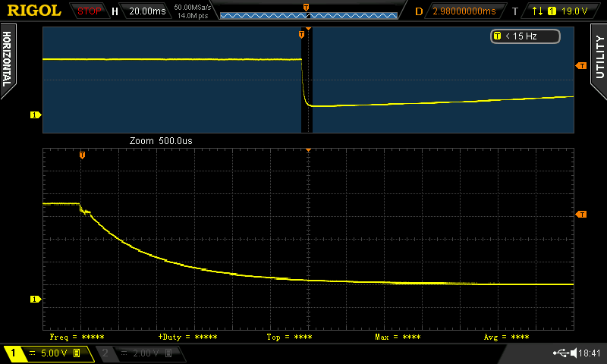Image resolution: width=607 pixels, height=364 pixels.
Task: Select the 2.98000000ms delay value
Action: (464, 11)
